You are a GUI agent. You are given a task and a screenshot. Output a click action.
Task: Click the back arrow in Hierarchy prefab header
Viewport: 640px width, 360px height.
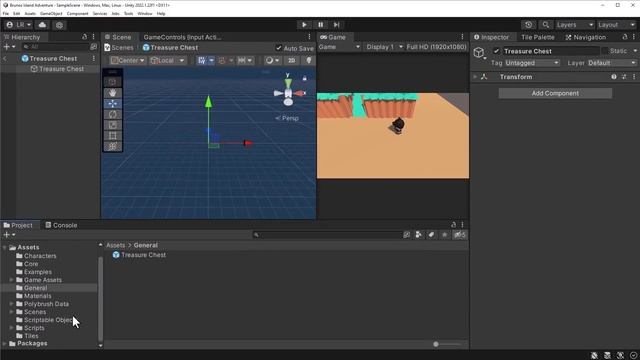coord(5,59)
